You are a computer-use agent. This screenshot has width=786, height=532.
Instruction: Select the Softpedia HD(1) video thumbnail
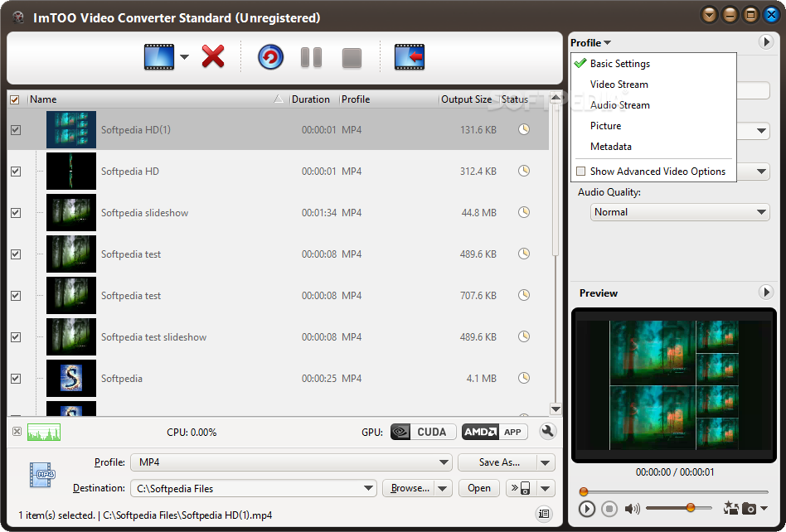point(71,130)
